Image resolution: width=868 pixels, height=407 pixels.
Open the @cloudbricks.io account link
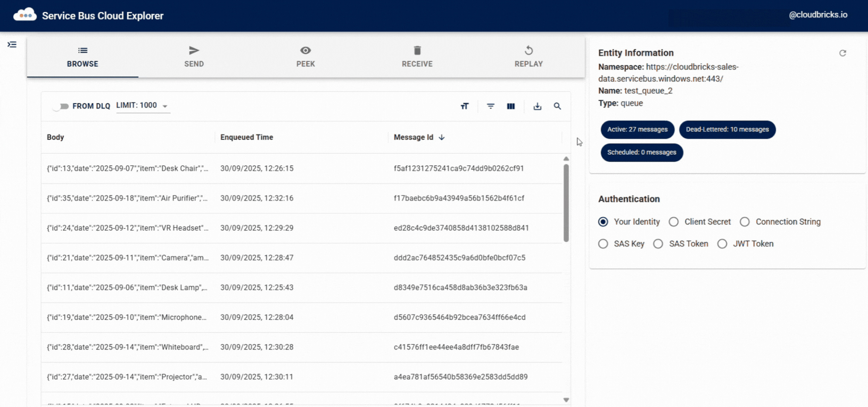coord(818,15)
